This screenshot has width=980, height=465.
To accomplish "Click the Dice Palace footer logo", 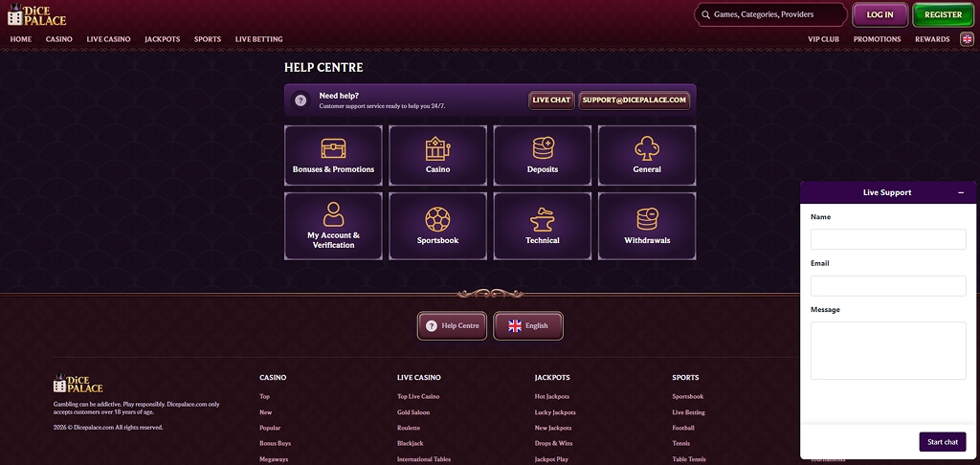I will tap(78, 384).
